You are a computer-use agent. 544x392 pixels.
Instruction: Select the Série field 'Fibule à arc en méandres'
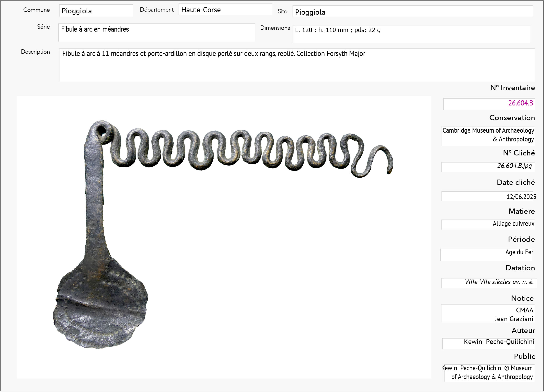point(156,33)
